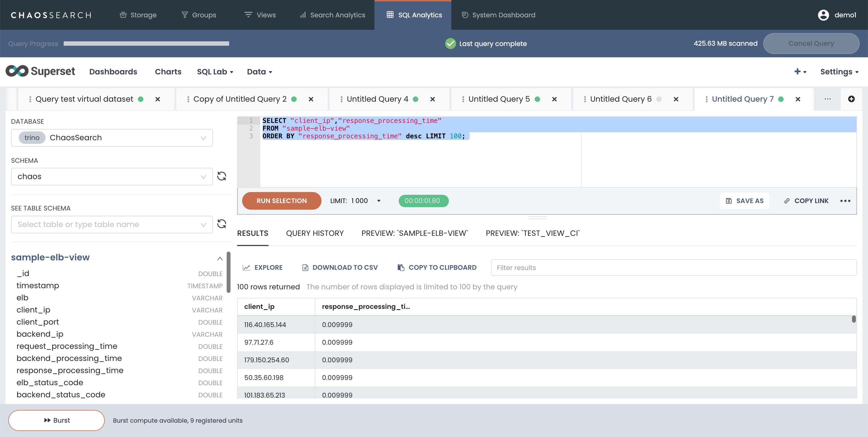Collapse the sample-elb-view table schema
Viewport: 868px width, 437px height.
[x=220, y=258]
